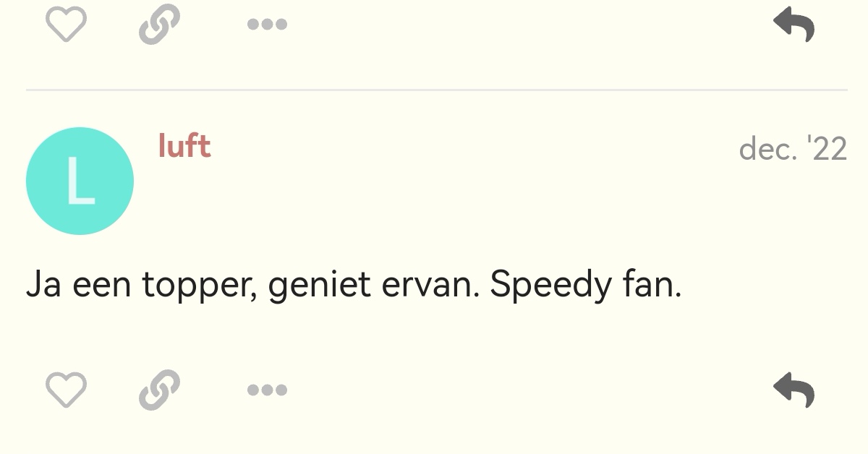Tap the topmost chain-link icon
Screen dimensions: 868x454
(159, 24)
